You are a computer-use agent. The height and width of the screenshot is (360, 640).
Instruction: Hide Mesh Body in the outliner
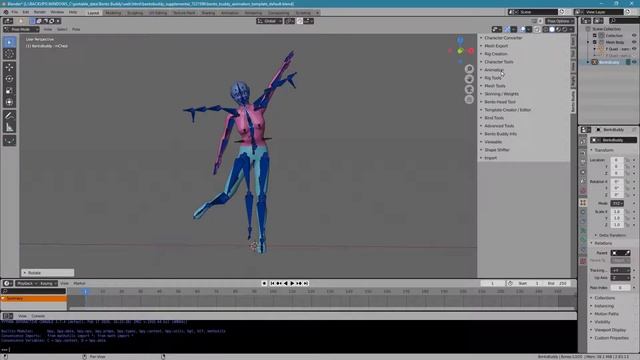click(x=634, y=42)
